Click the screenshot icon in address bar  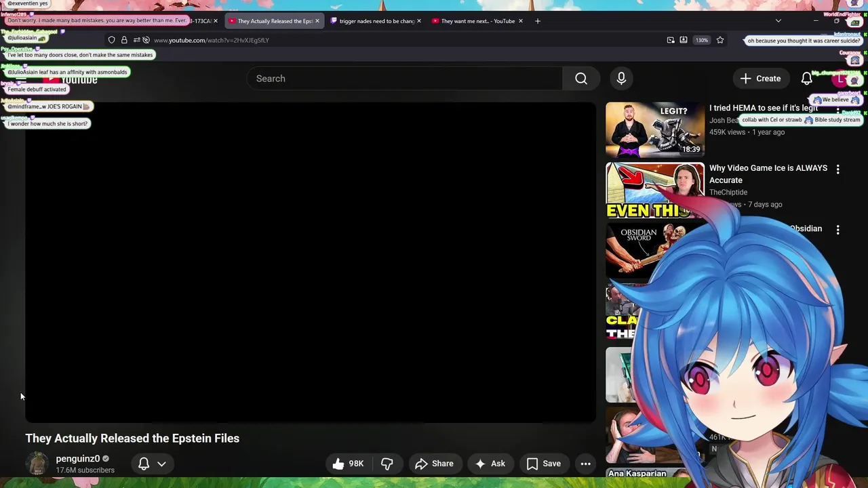(x=671, y=40)
